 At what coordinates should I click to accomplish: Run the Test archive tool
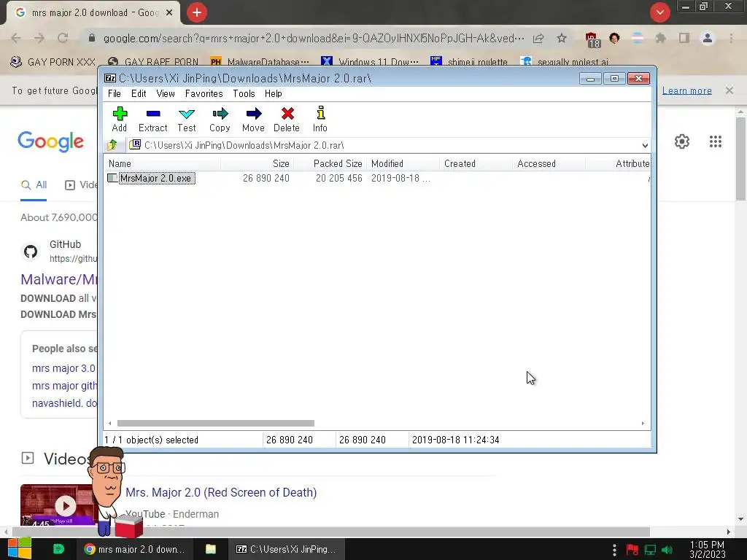(187, 119)
